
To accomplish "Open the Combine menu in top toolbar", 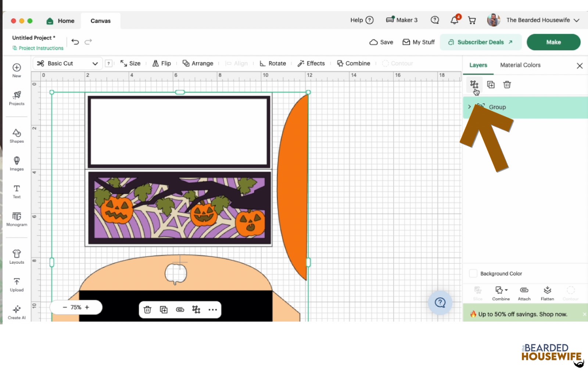I will click(354, 63).
